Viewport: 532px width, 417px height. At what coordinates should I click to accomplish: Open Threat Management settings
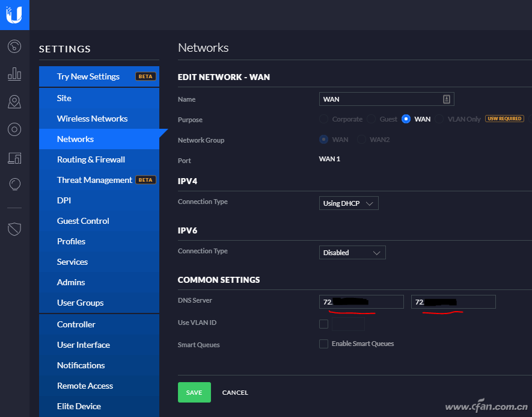(94, 180)
